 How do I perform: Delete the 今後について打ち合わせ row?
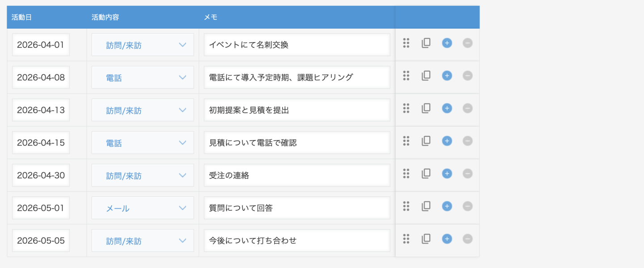point(467,239)
